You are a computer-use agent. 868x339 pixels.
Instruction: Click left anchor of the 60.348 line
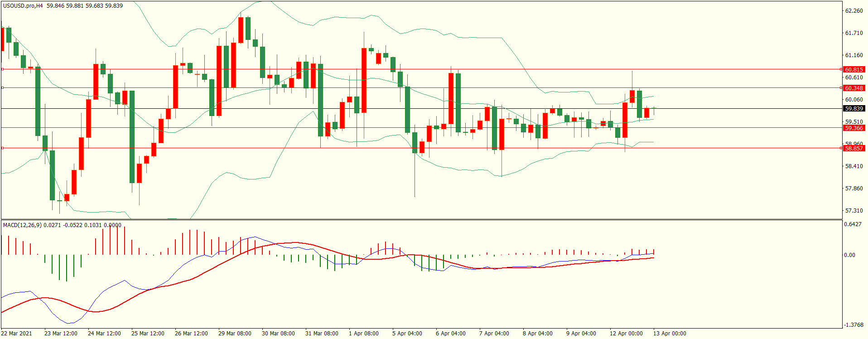coord(3,87)
